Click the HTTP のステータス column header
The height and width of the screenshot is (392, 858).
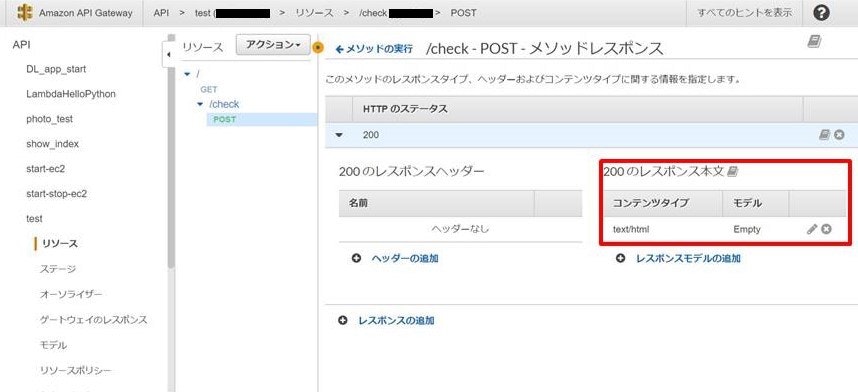click(405, 109)
